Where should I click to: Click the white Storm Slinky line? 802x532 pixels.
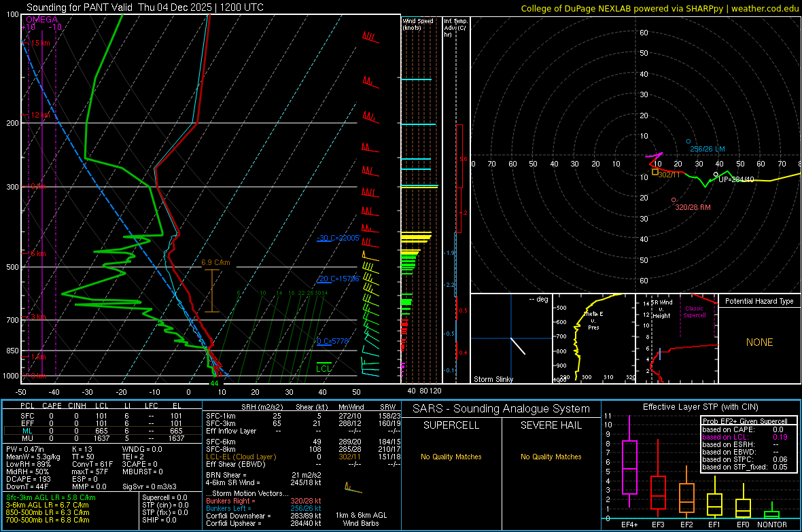[x=518, y=346]
